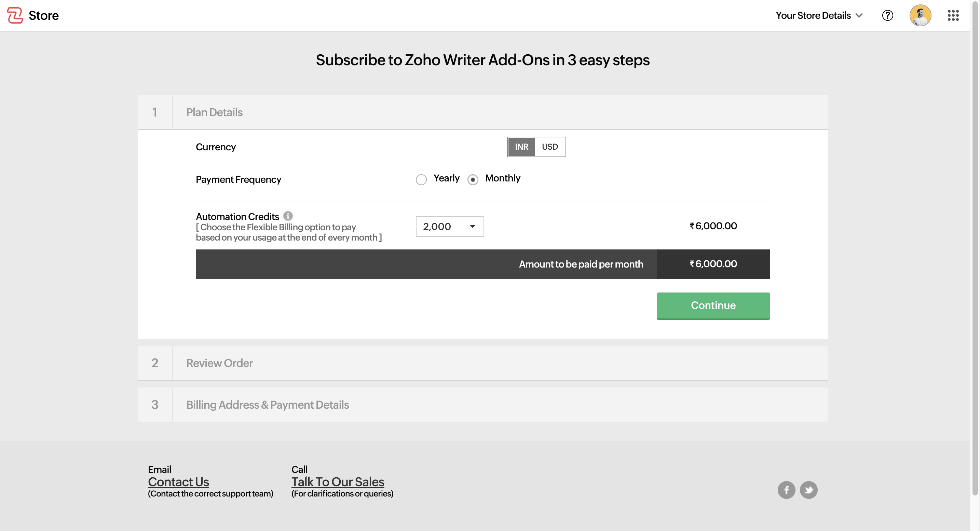Expand the Review Order step
This screenshot has width=980, height=531.
tap(482, 363)
